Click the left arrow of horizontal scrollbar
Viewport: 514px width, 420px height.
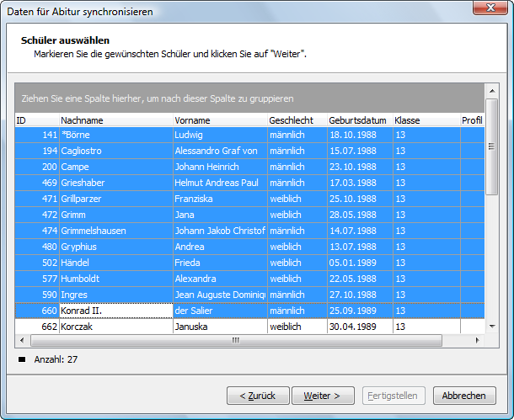[22, 340]
